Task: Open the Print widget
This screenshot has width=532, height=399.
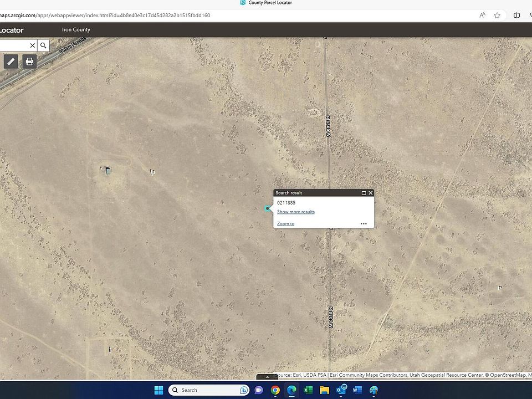Action: click(30, 62)
